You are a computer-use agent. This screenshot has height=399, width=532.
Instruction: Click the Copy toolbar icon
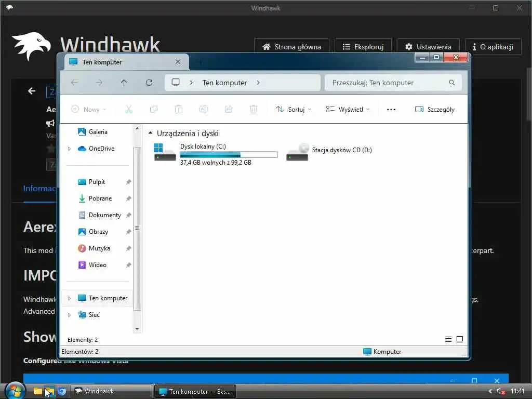[154, 109]
